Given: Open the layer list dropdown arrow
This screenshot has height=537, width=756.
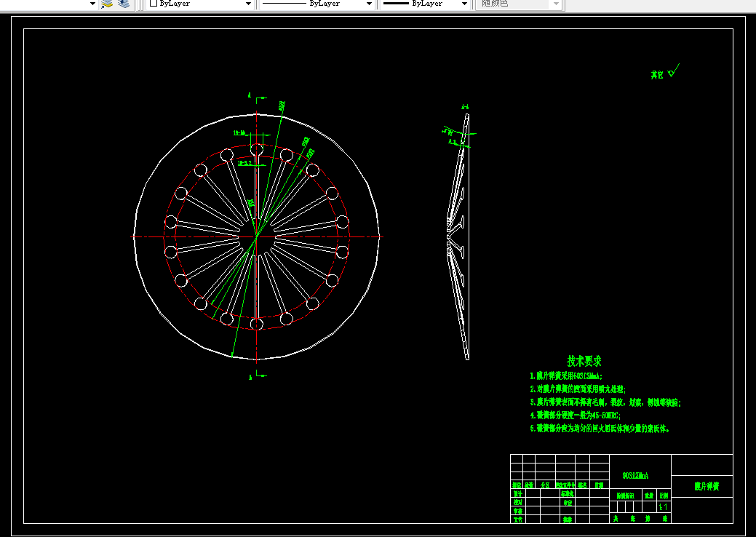Looking at the screenshot, I should coord(92,4).
